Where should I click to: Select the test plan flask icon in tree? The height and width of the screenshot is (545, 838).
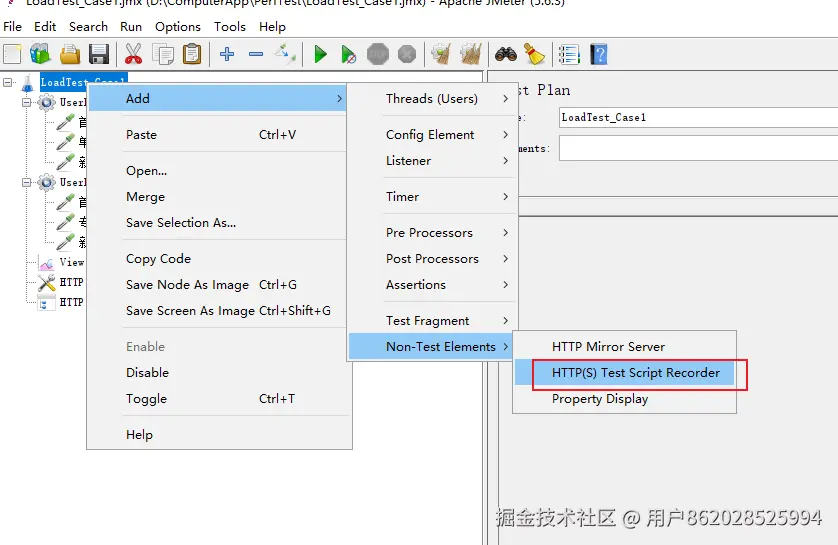coord(28,83)
